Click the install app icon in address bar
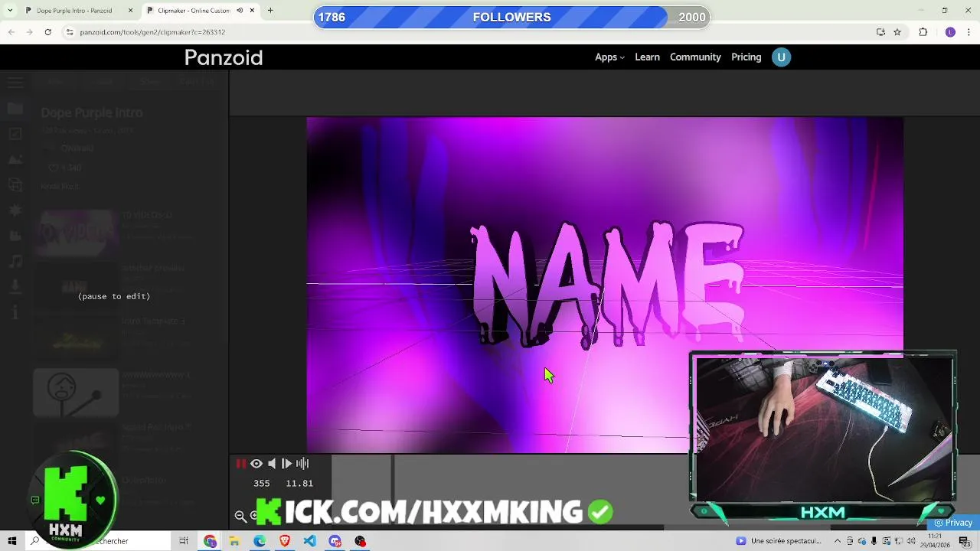Screen dimensions: 980x551 [880, 32]
